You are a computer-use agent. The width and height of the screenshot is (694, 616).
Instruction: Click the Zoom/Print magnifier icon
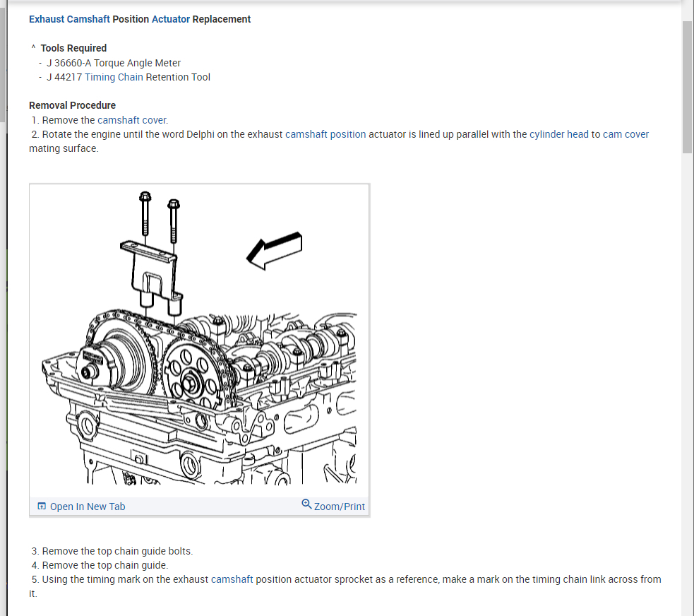(x=306, y=504)
